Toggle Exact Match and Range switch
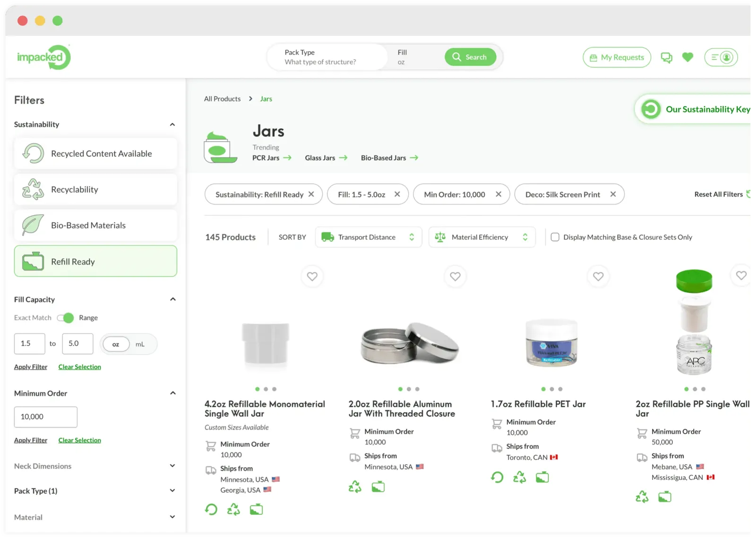This screenshot has height=538, width=756. click(66, 318)
